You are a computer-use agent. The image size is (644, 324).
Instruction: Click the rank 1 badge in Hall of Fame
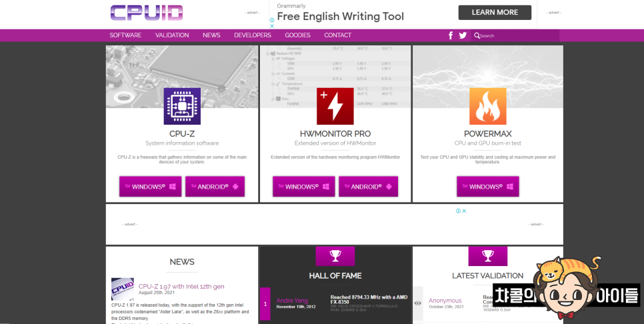click(265, 304)
